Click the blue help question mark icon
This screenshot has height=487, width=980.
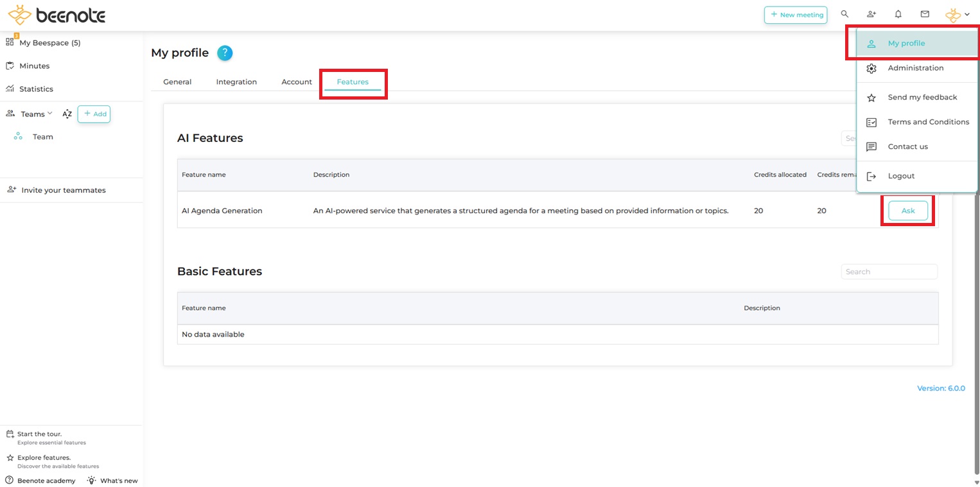pyautogui.click(x=224, y=53)
